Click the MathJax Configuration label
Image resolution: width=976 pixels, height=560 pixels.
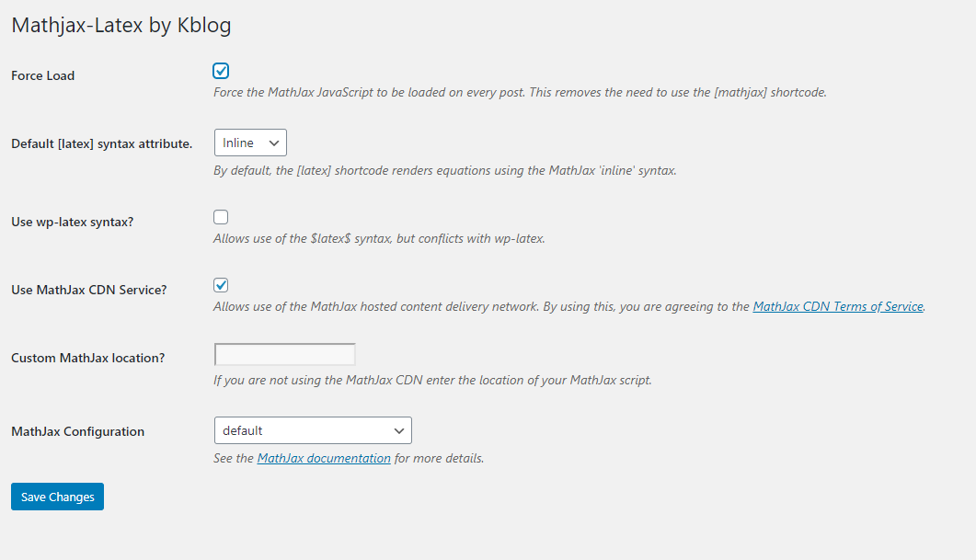pyautogui.click(x=78, y=431)
